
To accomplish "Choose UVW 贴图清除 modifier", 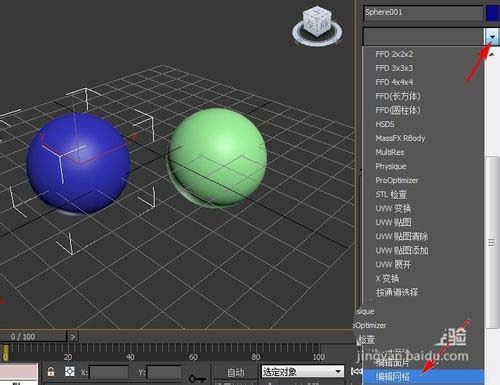I will [402, 237].
